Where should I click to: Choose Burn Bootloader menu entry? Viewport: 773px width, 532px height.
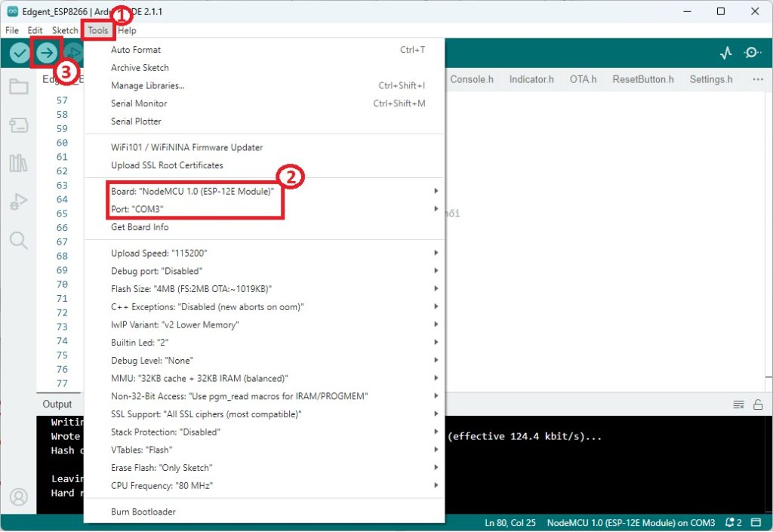(x=143, y=512)
